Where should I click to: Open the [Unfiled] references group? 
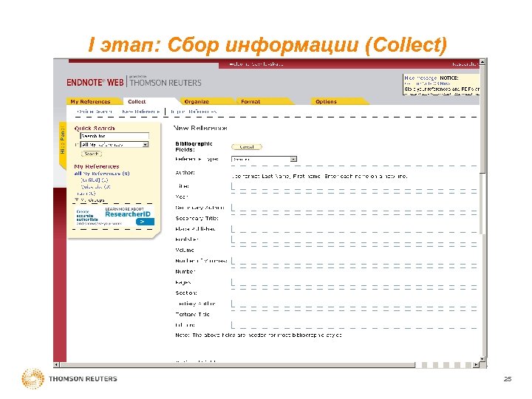pos(95,180)
